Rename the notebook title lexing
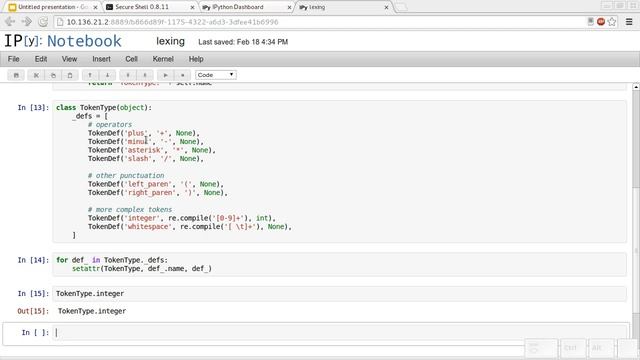The image size is (640, 360). (170, 41)
